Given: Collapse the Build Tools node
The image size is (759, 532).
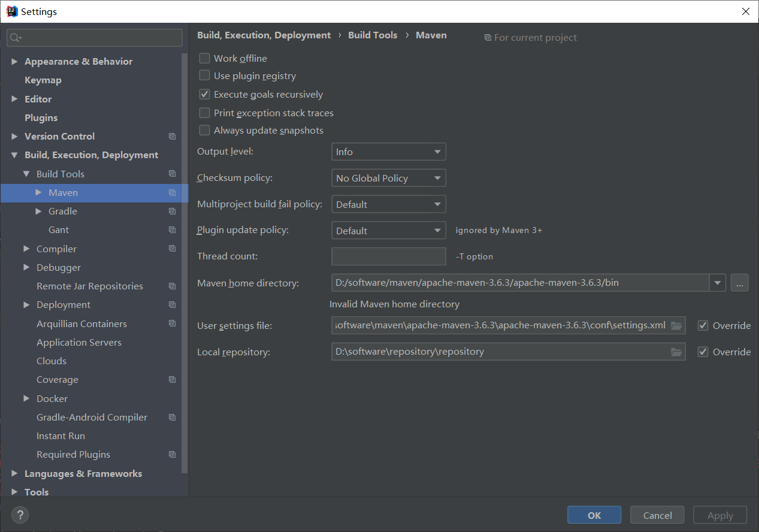Looking at the screenshot, I should (x=26, y=174).
